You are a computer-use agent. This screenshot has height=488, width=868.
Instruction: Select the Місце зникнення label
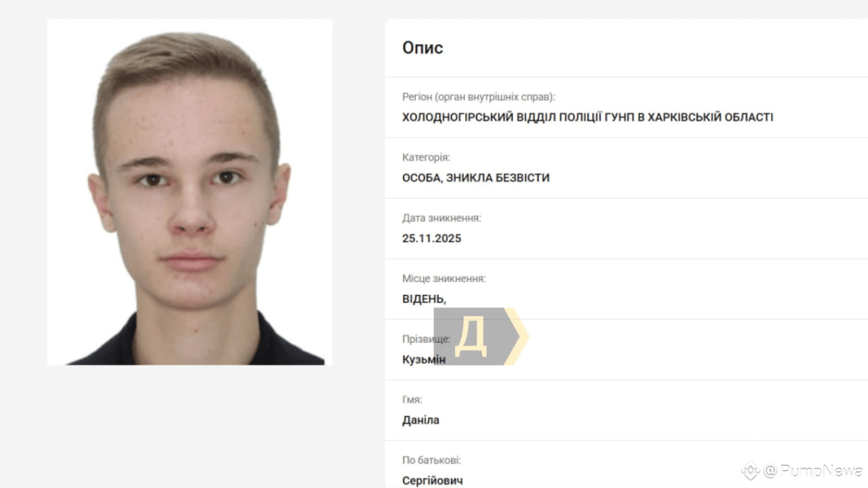click(444, 279)
